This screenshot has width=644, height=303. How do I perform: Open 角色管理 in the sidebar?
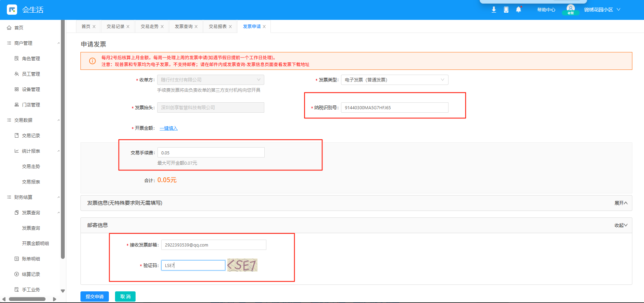click(x=31, y=59)
